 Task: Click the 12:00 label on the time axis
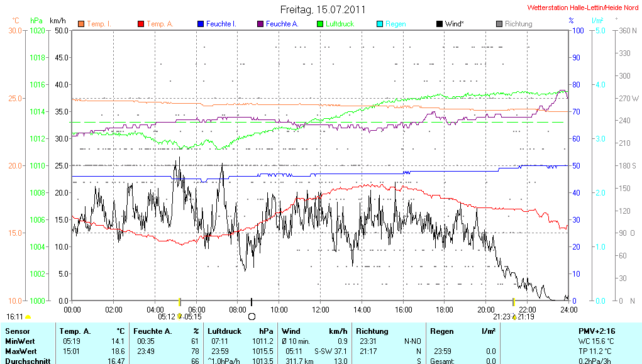point(320,309)
